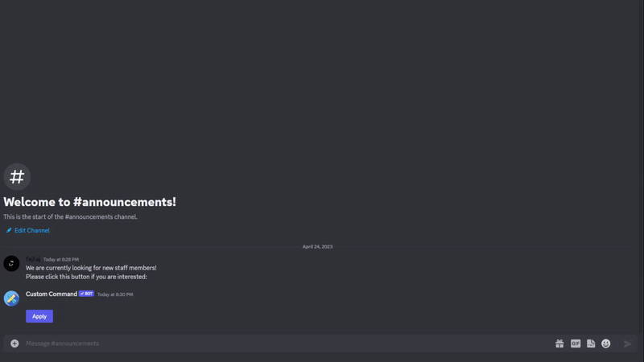Click the Edit Channel link
The height and width of the screenshot is (362, 644).
tap(32, 230)
